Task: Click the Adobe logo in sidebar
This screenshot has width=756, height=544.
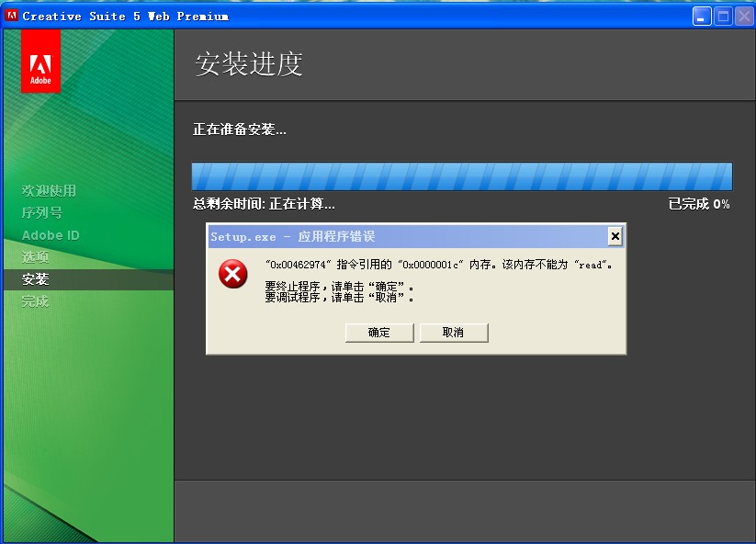Action: [40, 61]
